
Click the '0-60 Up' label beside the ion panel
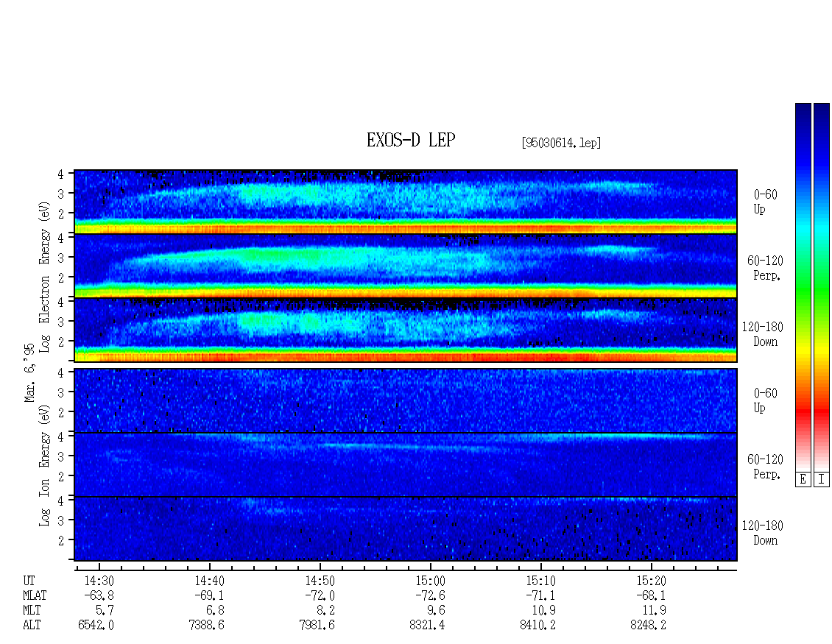pyautogui.click(x=765, y=400)
